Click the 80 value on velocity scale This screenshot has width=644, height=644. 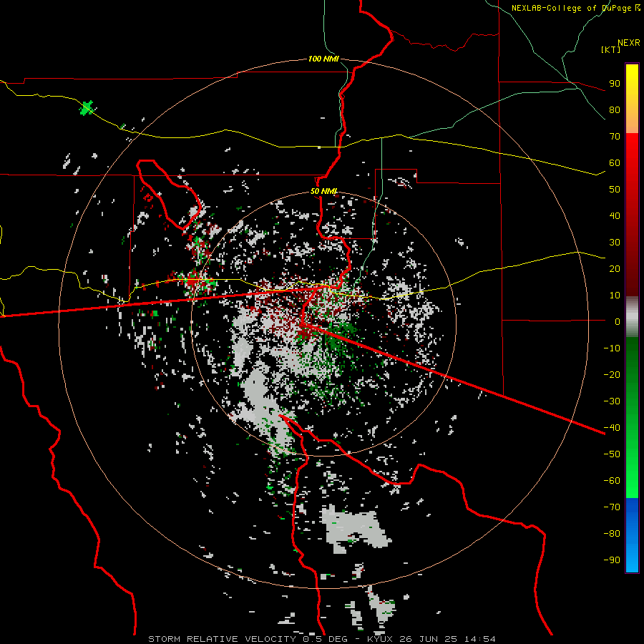click(x=615, y=109)
